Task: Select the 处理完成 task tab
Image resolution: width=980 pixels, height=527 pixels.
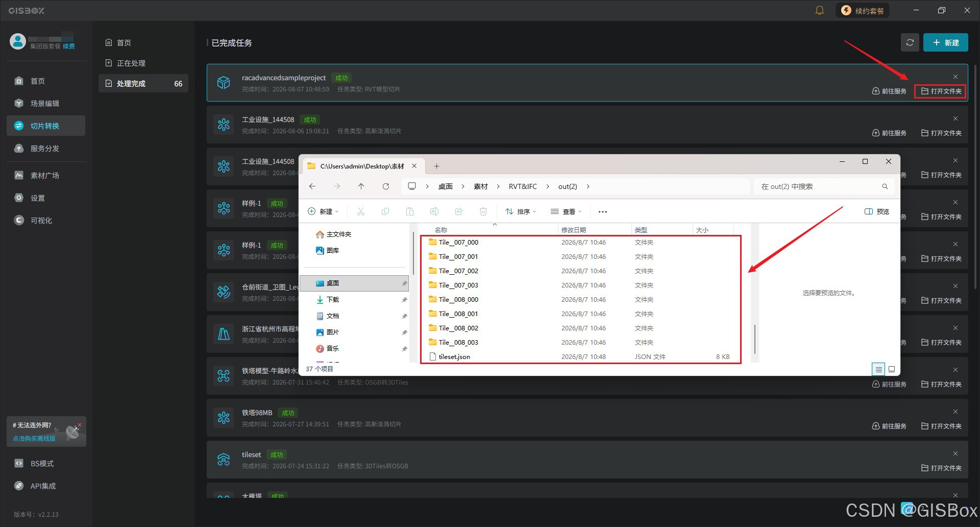Action: pos(143,84)
